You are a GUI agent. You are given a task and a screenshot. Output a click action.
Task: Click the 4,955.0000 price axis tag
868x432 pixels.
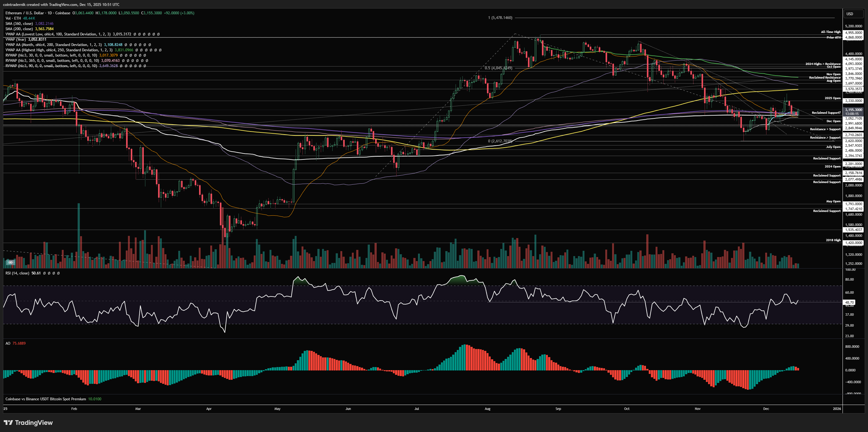pos(853,33)
